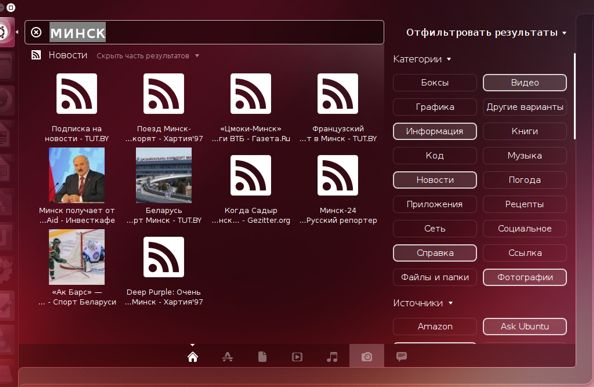594x387 pixels.
Task: Enable the Amazon source filter
Action: 435,326
